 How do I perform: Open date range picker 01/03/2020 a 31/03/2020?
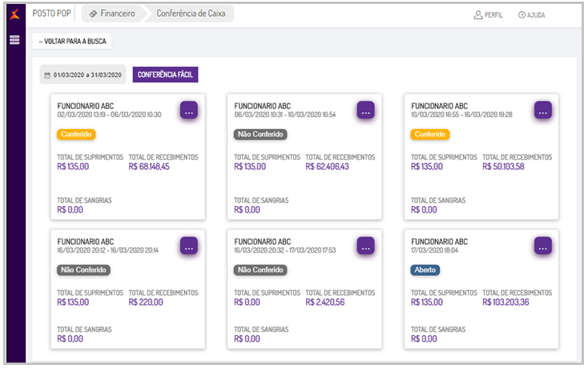coord(83,75)
